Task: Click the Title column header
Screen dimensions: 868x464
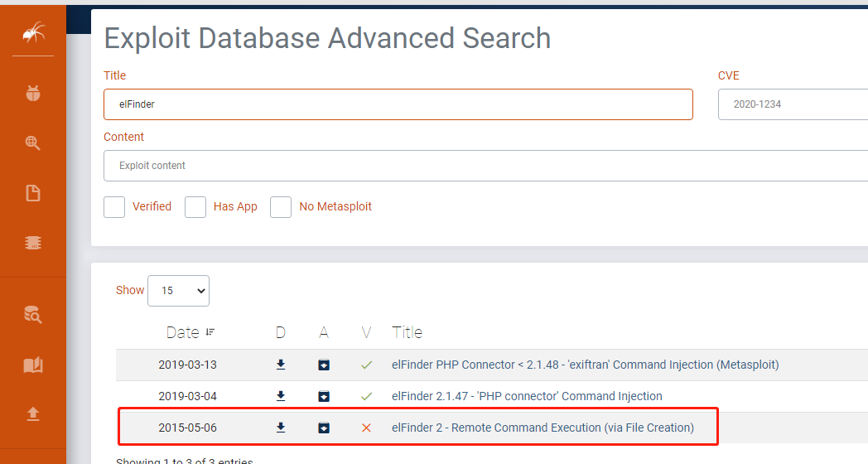Action: coord(407,332)
